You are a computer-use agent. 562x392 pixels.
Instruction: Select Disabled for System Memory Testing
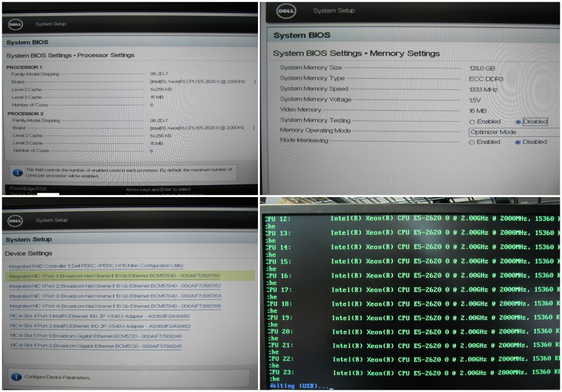(x=518, y=122)
